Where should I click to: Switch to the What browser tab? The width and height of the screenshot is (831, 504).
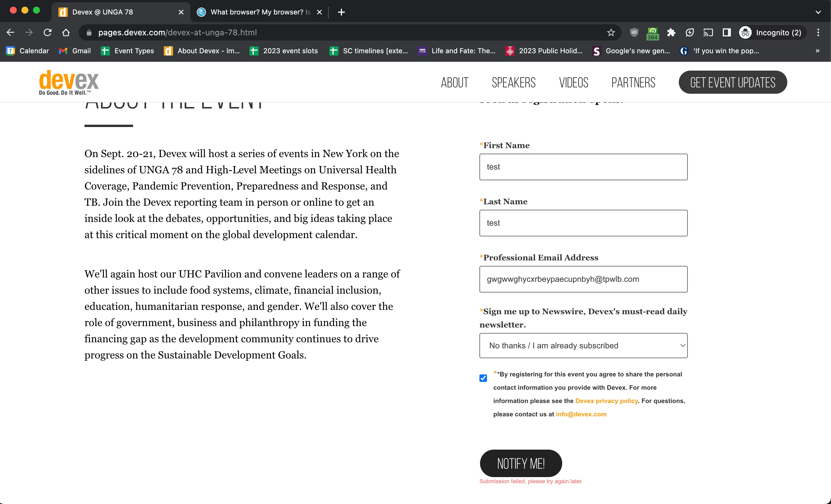click(x=256, y=12)
